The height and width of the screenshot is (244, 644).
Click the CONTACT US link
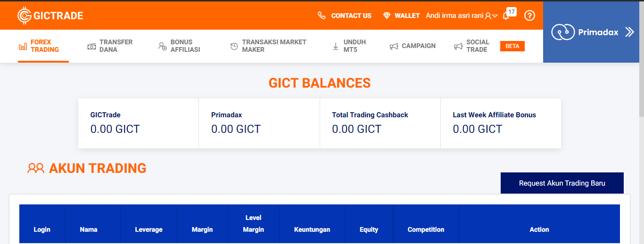pyautogui.click(x=351, y=16)
